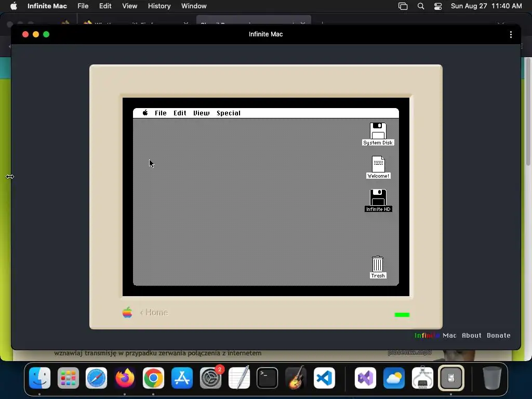This screenshot has width=532, height=399.
Task: Open TextEdit from the Dock
Action: pos(239,378)
